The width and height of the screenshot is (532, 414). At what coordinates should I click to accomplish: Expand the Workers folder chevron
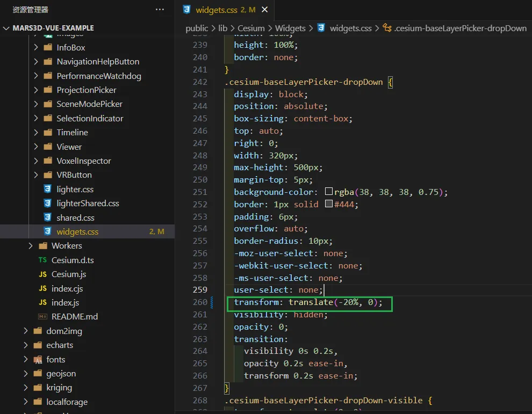click(x=31, y=245)
